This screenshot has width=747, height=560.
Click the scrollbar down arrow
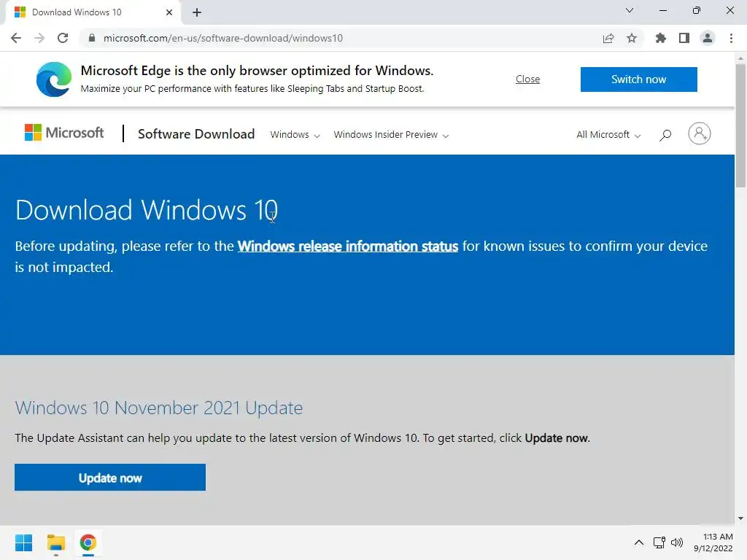click(x=740, y=518)
